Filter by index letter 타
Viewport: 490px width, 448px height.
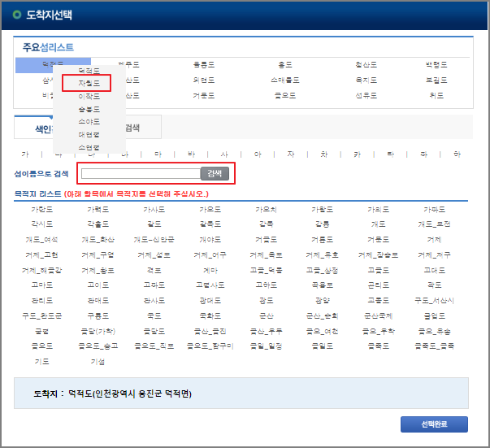391,154
